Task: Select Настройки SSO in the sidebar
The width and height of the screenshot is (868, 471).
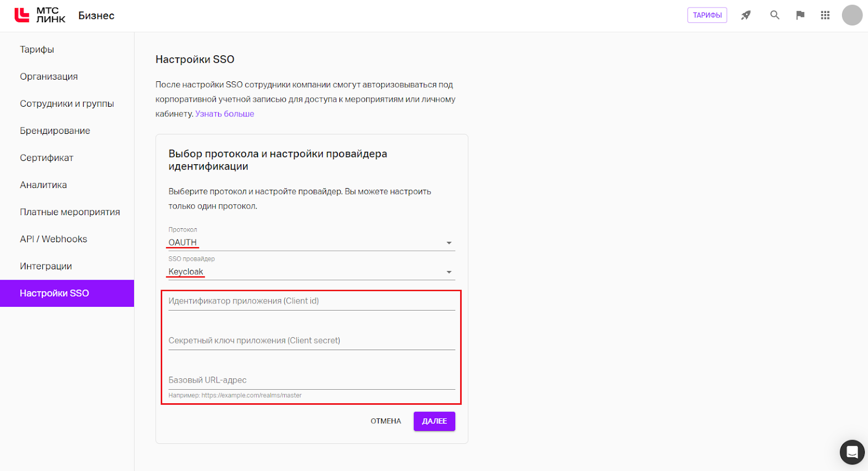Action: click(x=67, y=293)
